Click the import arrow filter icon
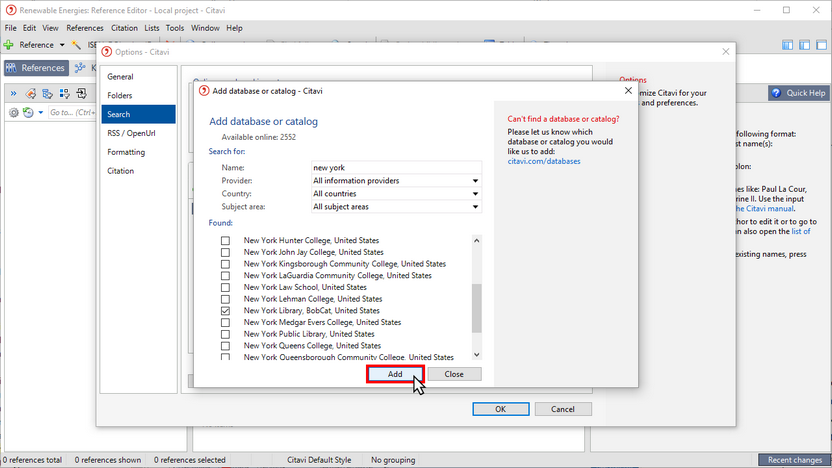 [81, 94]
